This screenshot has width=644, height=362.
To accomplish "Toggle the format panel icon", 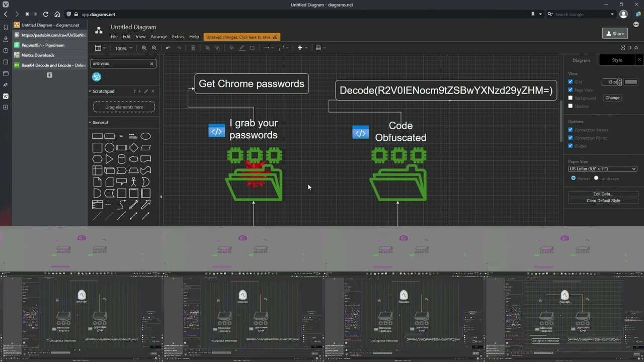I will pyautogui.click(x=629, y=48).
